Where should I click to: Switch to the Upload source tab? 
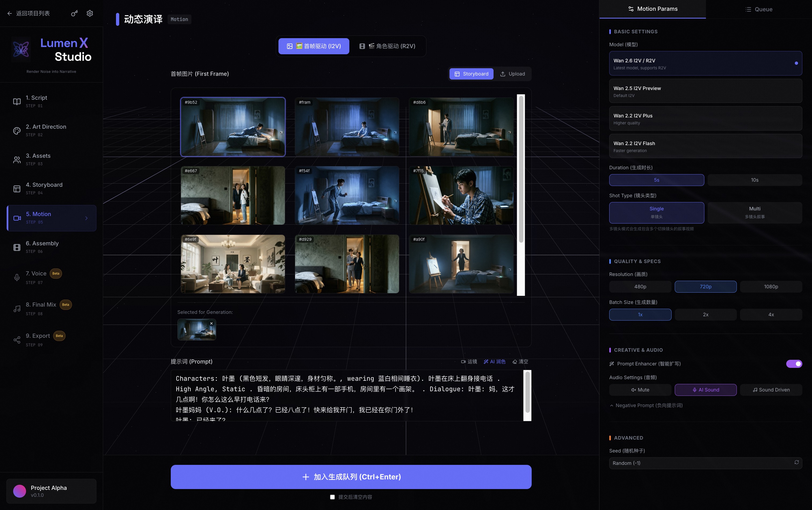coord(512,74)
